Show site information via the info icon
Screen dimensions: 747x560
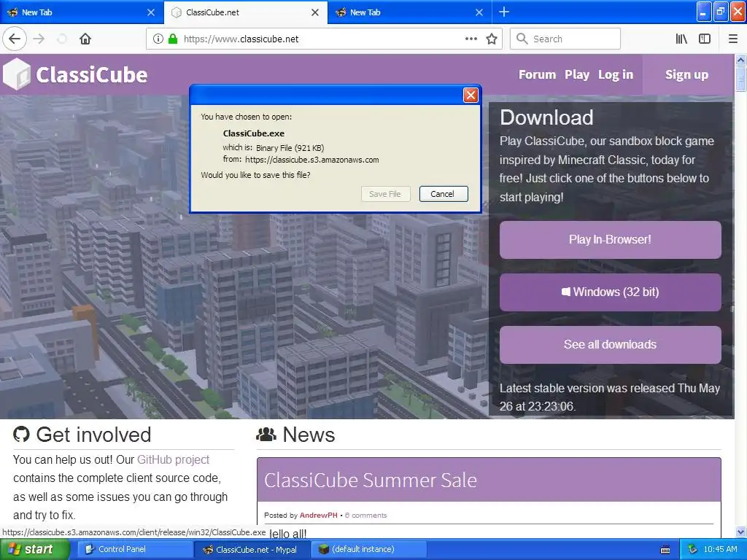[x=158, y=39]
